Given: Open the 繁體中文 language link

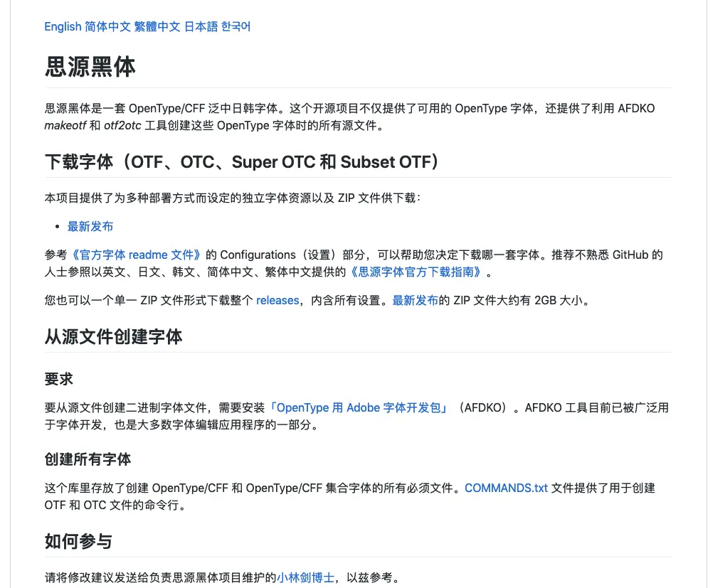Looking at the screenshot, I should point(157,27).
